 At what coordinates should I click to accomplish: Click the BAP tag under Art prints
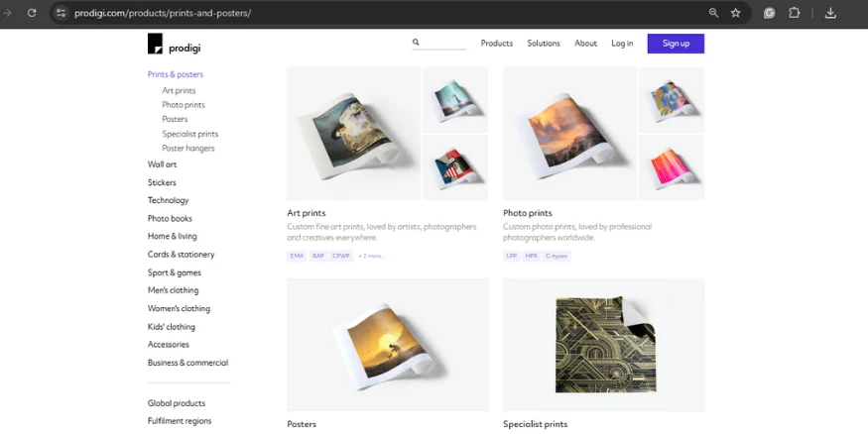tap(317, 256)
